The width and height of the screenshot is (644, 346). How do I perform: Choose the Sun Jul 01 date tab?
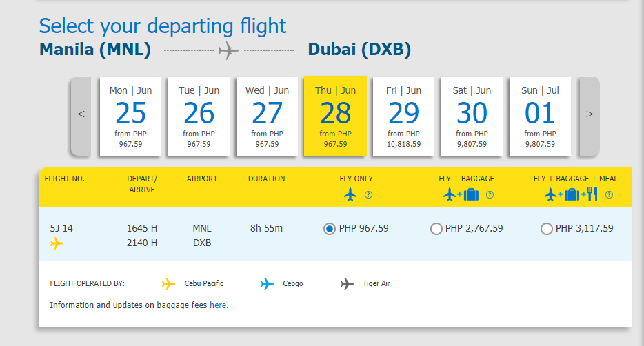pyautogui.click(x=540, y=116)
